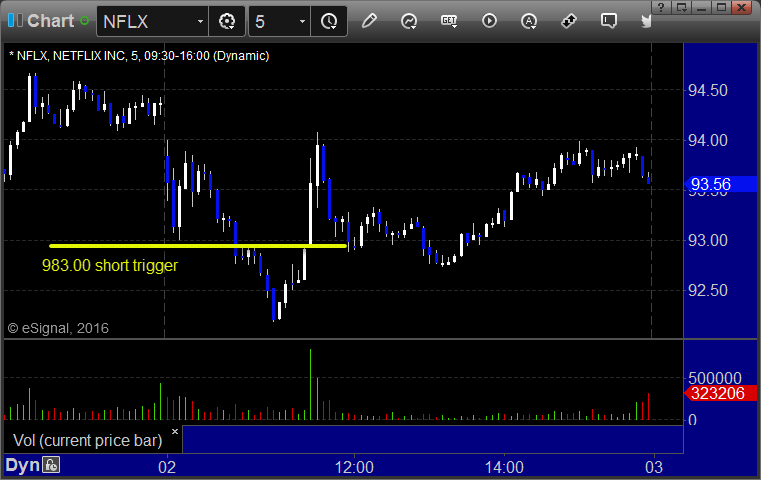Open the alerts circled-A icon

point(529,21)
